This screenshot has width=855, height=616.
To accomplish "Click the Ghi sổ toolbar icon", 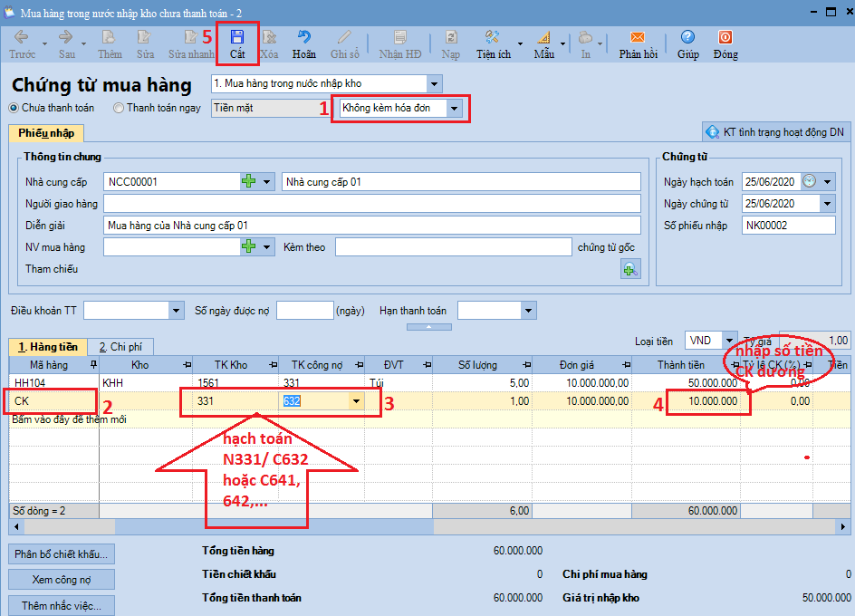I will (x=344, y=37).
